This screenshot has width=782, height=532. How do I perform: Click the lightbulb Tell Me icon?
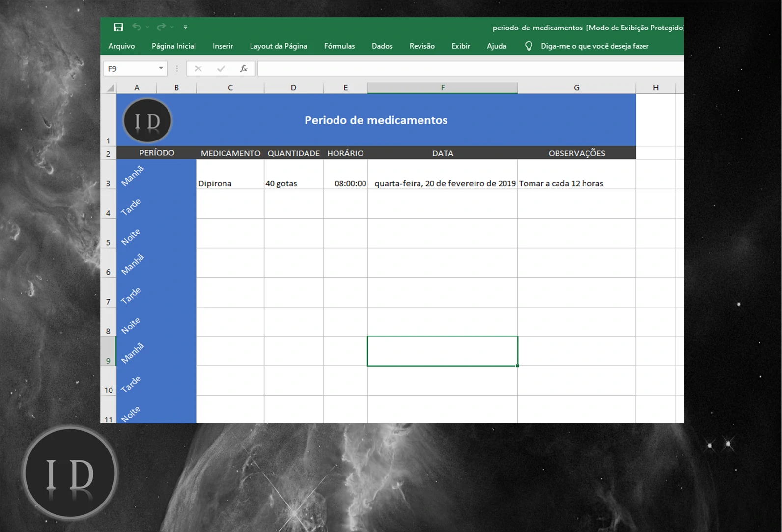pos(529,46)
